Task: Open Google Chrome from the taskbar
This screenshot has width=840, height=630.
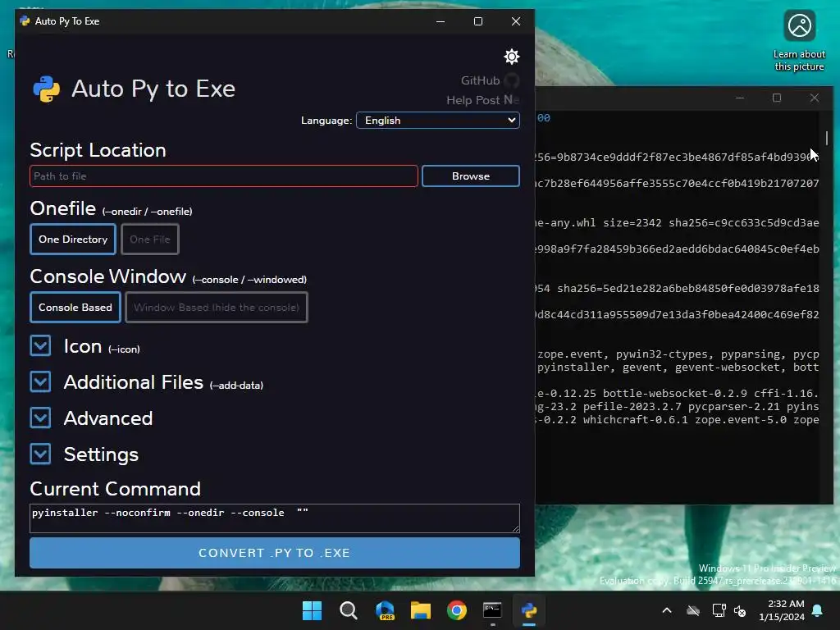Action: 457,610
